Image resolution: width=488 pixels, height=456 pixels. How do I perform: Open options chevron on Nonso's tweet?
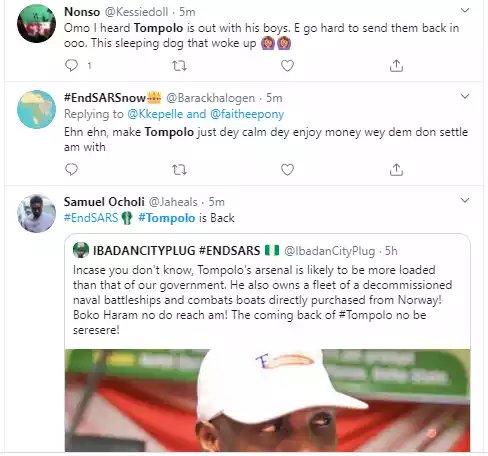click(x=465, y=10)
